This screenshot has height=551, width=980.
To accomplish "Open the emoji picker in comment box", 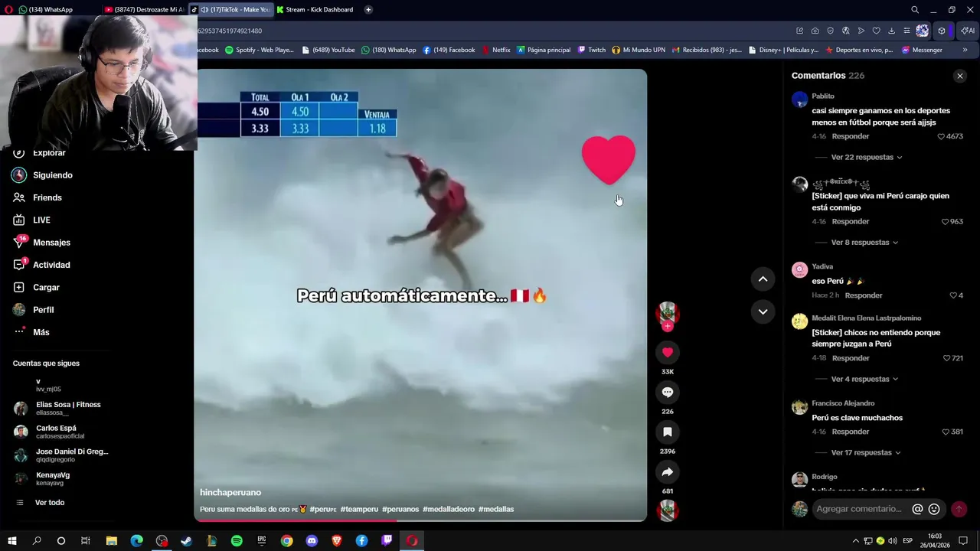I will [x=934, y=509].
